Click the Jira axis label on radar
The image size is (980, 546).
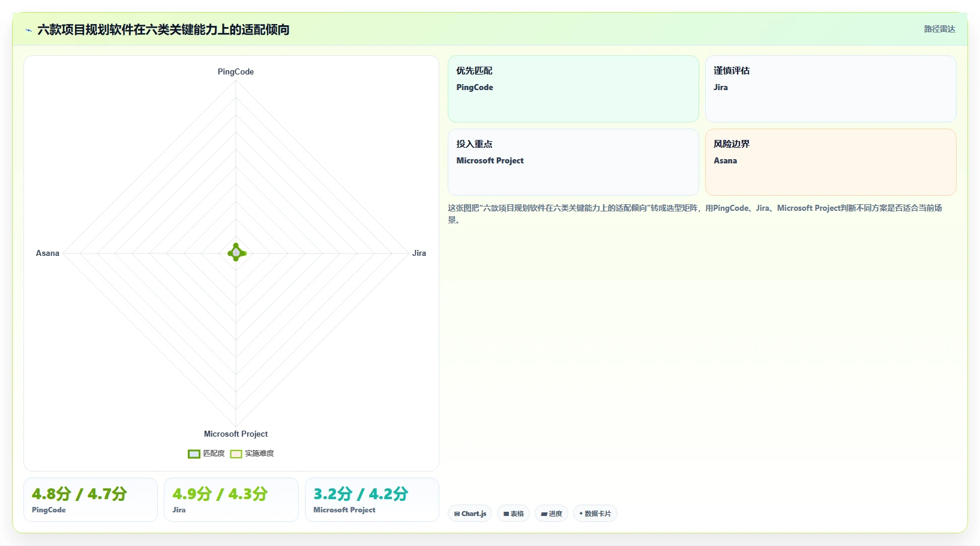(419, 253)
